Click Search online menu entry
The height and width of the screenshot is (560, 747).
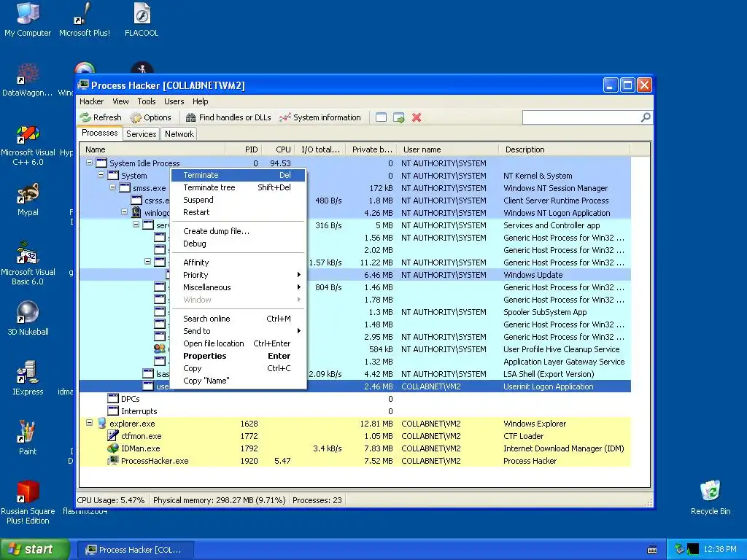(238, 319)
